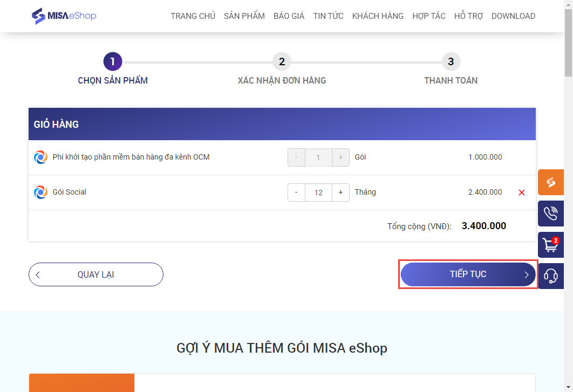Click the QUAY LẠI button
The height and width of the screenshot is (392, 573).
point(95,274)
